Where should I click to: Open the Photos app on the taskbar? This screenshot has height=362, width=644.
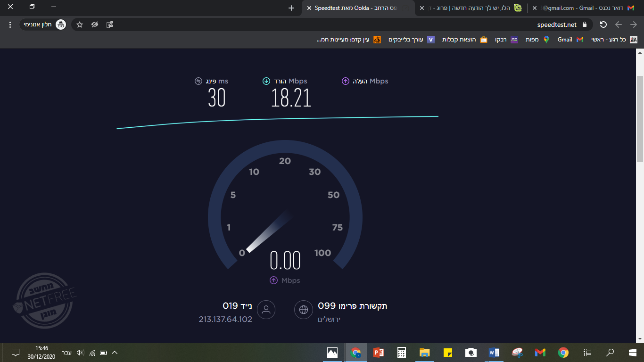click(332, 352)
